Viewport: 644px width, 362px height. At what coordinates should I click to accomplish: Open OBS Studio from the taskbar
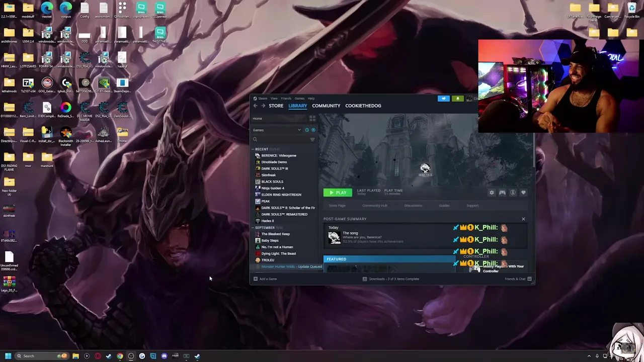[131, 356]
